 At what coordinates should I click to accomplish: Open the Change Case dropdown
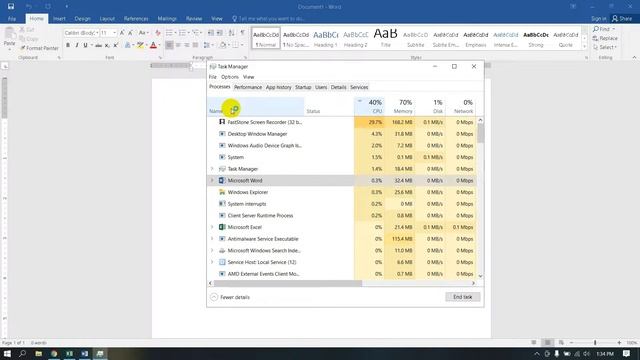click(143, 33)
